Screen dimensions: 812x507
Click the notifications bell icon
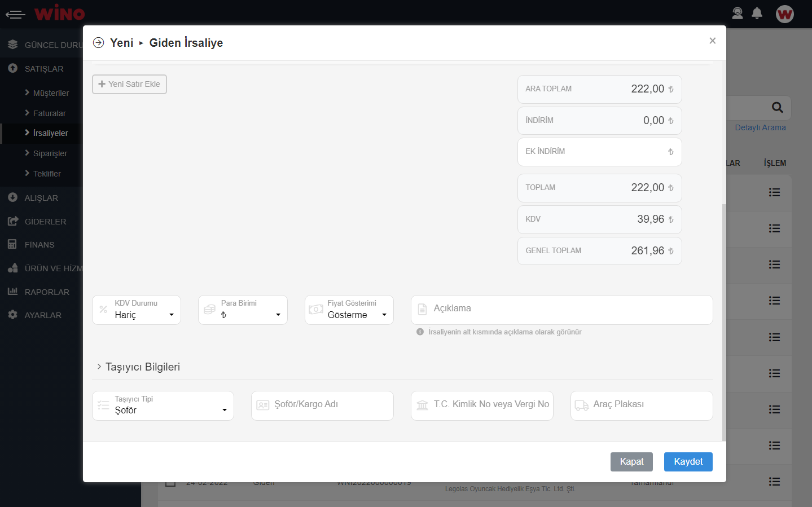tap(757, 14)
